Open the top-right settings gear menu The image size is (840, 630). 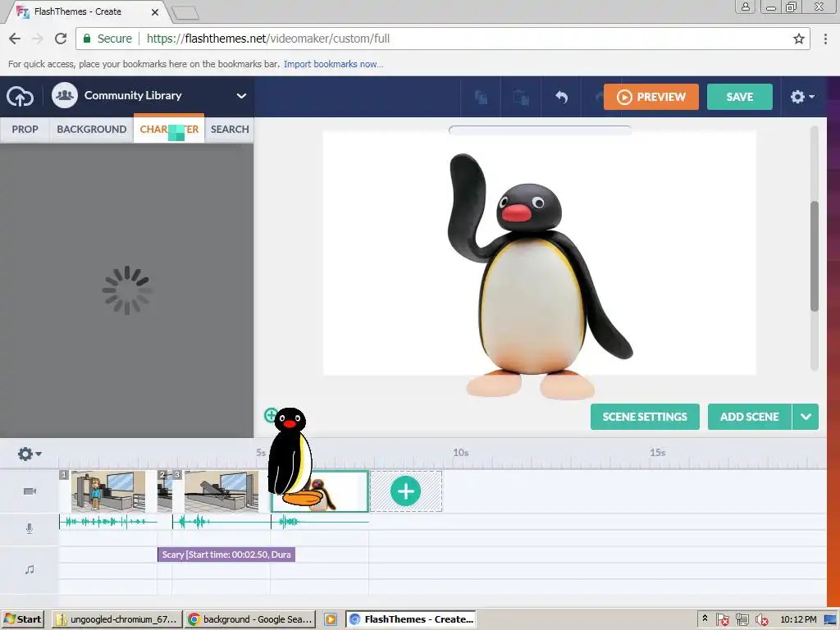click(x=802, y=97)
